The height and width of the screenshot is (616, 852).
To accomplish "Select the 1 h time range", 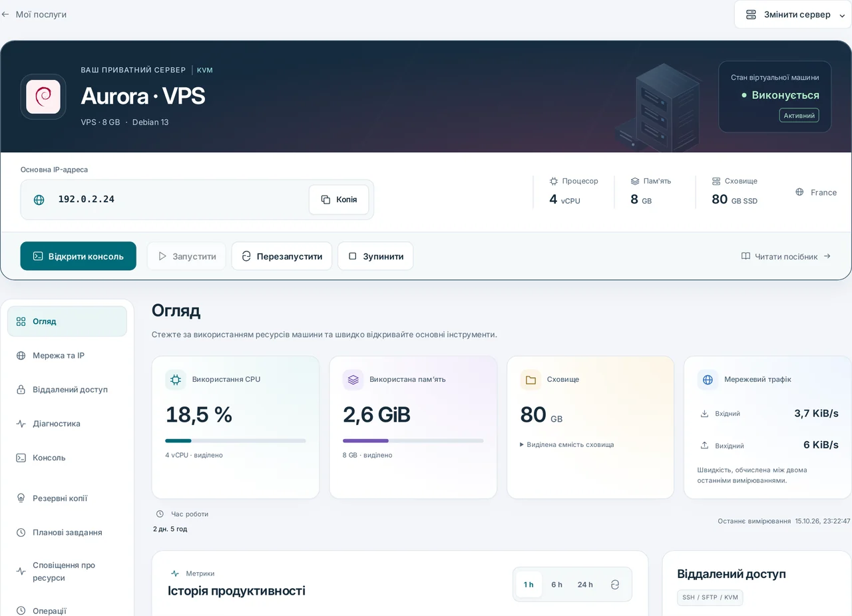I will (529, 585).
